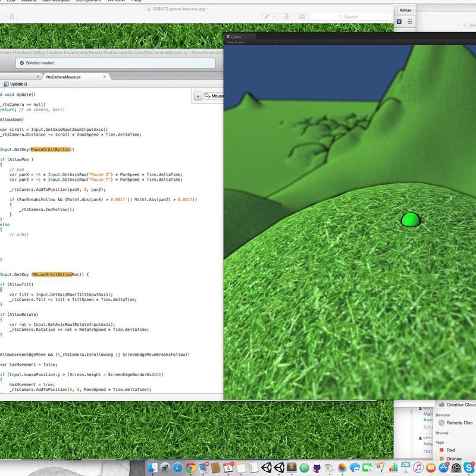Open the Calendar app in dock
Image resolution: width=476 pixels, height=476 pixels.
click(228, 468)
